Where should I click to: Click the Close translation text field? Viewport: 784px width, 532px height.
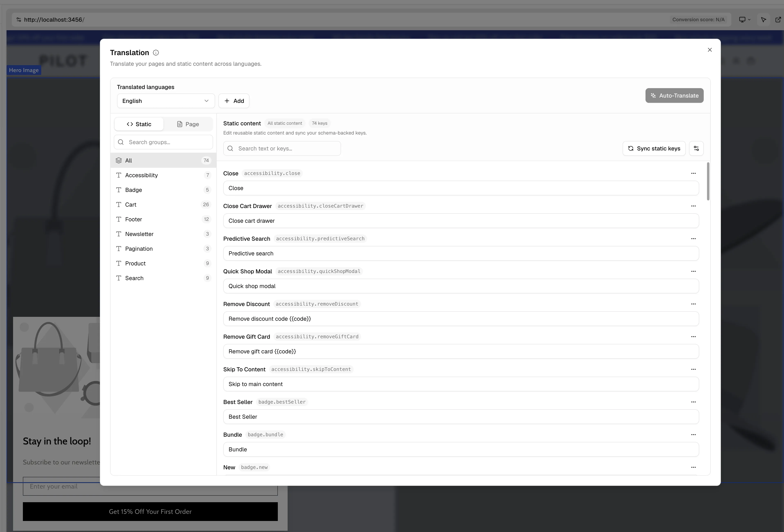click(461, 188)
